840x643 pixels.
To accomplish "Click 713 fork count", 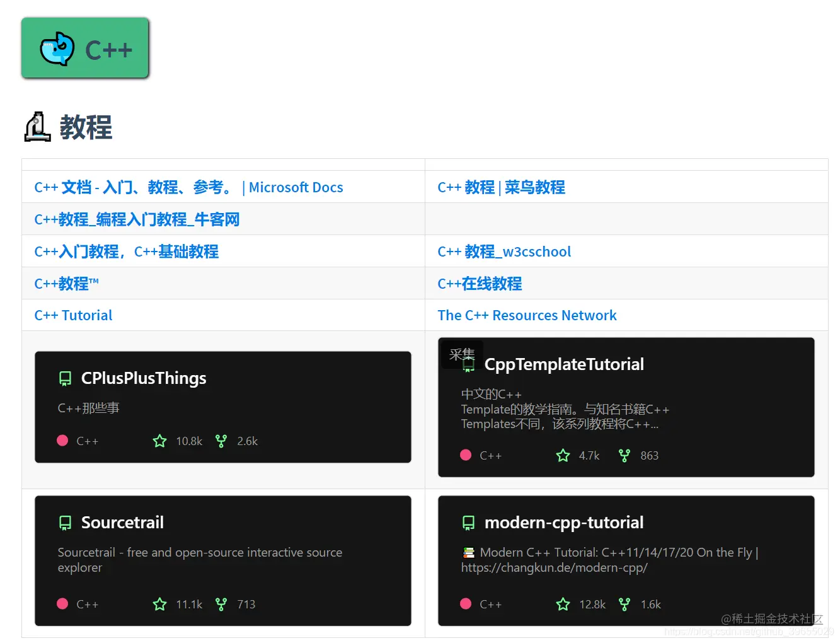I will (246, 605).
